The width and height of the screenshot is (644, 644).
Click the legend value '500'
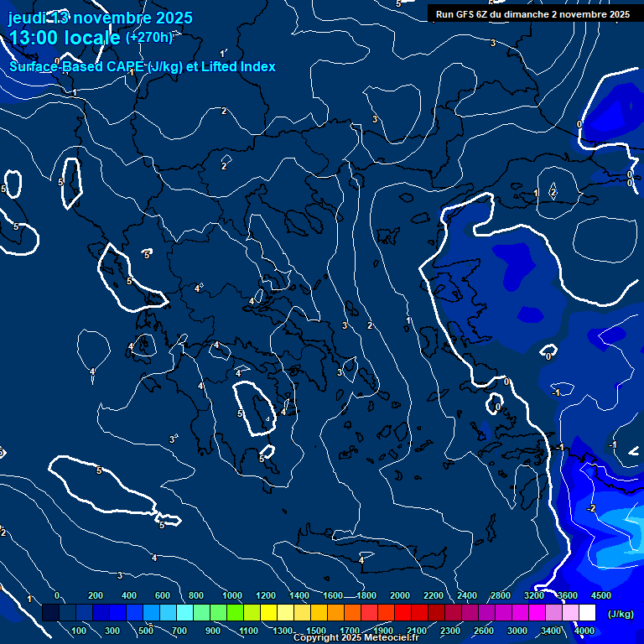[x=146, y=631]
